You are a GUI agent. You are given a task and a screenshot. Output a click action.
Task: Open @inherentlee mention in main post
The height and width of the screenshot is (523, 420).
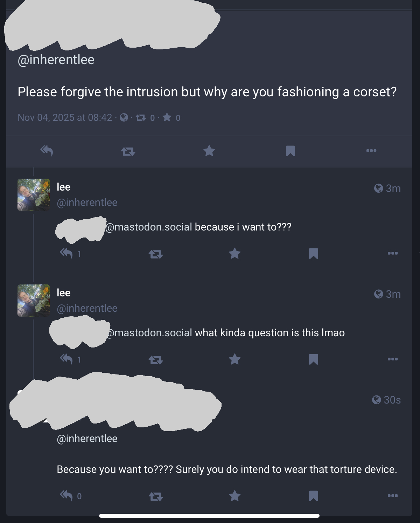(x=56, y=60)
